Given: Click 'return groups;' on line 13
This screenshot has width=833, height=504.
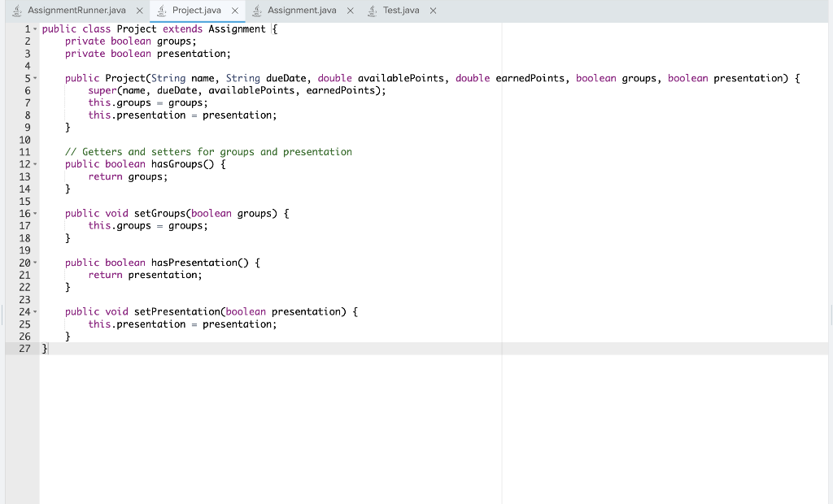Looking at the screenshot, I should point(128,177).
